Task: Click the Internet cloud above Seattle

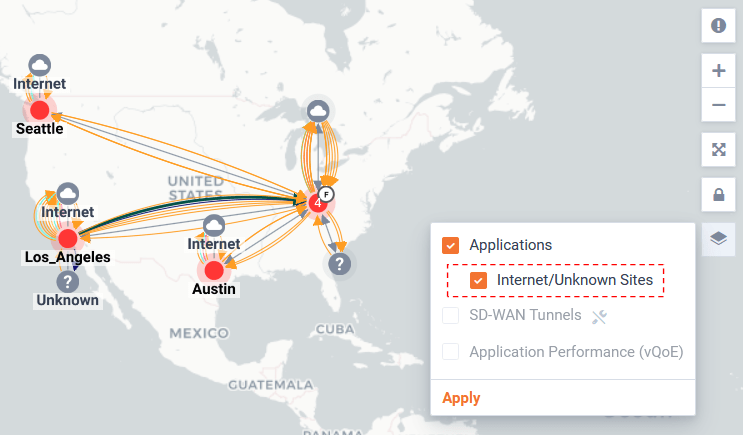Action: coord(40,65)
